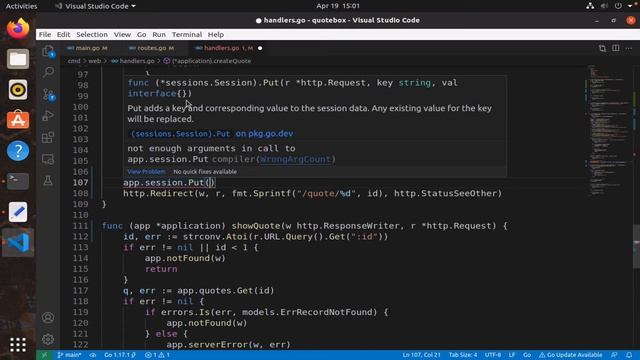Viewport: 640px width, 360px height.
Task: Click Go 1.17.1 version in status bar
Action: tap(120, 355)
